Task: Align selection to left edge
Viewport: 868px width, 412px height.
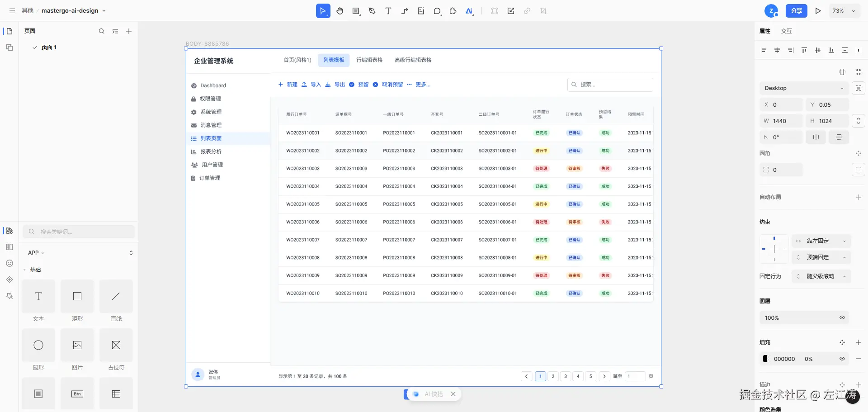Action: [x=764, y=50]
